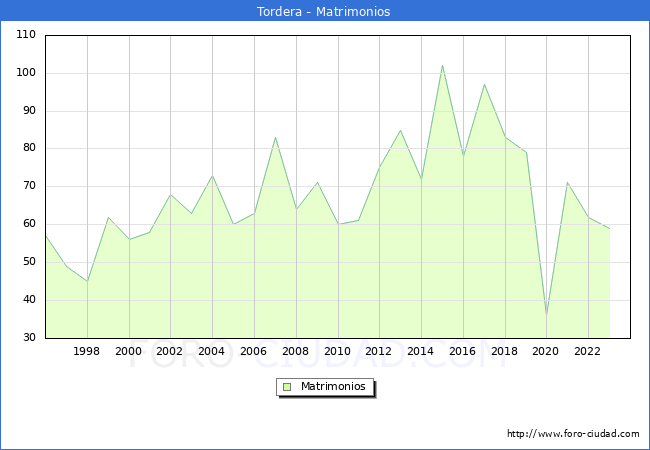Click the 2020 x-axis label
Image resolution: width=650 pixels, height=450 pixels.
[x=546, y=351]
